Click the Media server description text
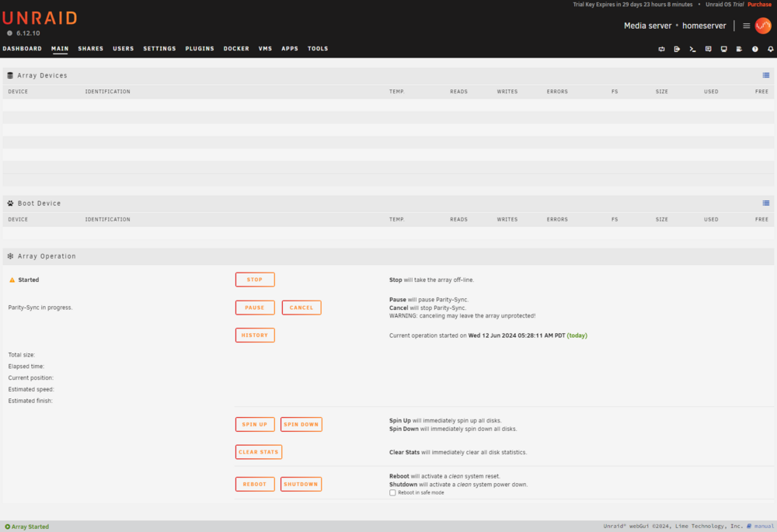 tap(648, 26)
